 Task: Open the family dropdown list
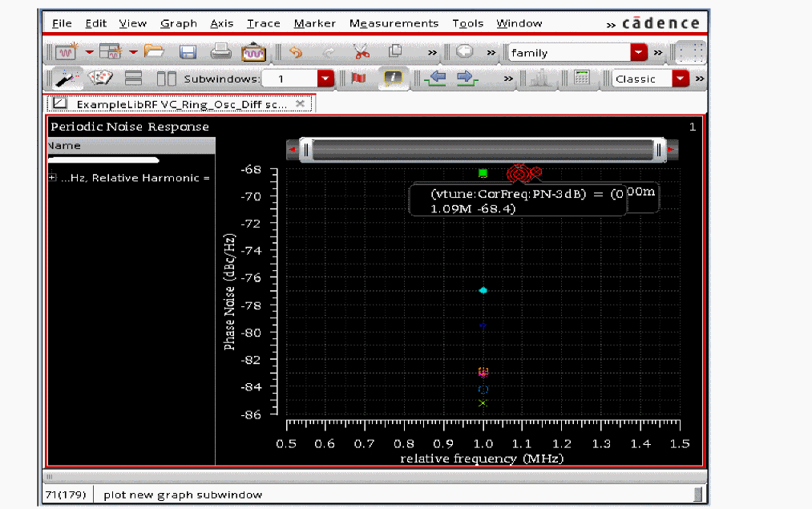[x=638, y=53]
